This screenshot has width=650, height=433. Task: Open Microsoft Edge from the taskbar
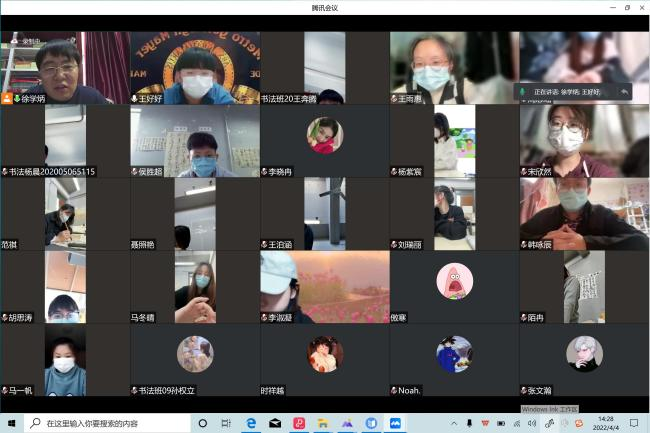coord(251,423)
